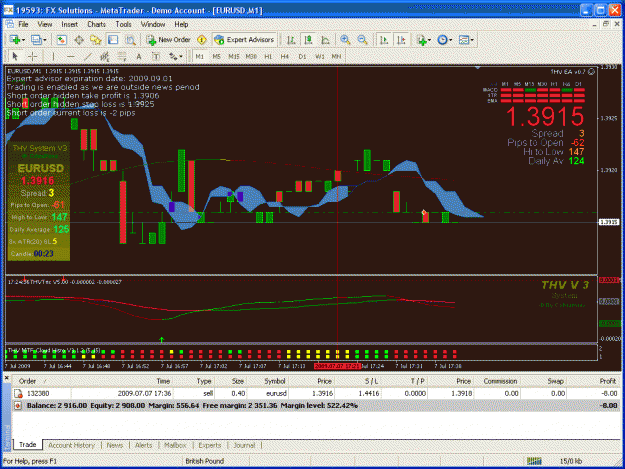Select the Trendline drawing tool
The width and height of the screenshot is (625, 469).
[88, 57]
